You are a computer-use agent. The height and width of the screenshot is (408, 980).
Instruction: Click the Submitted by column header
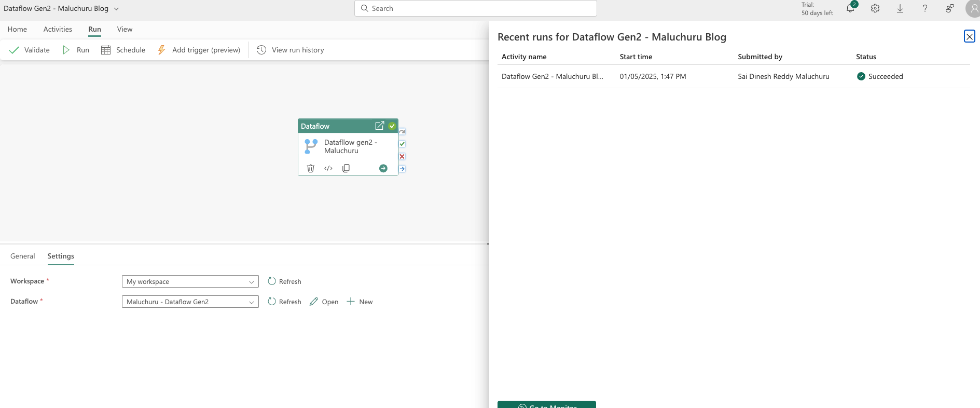click(760, 57)
